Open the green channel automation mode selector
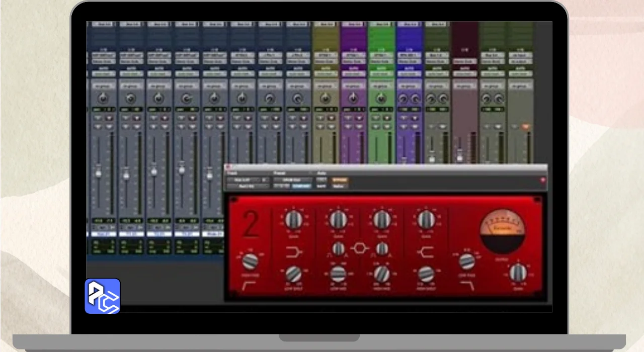Viewport: 644px width, 352px height. pos(382,74)
